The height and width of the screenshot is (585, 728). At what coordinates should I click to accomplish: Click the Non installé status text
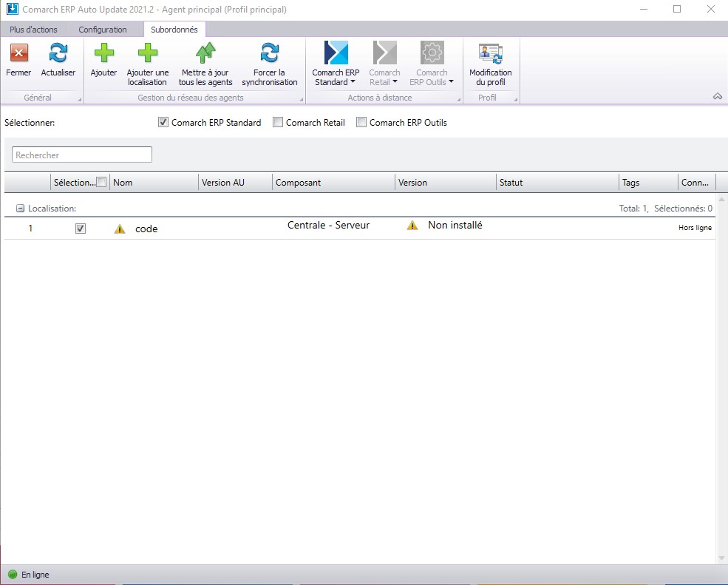455,226
